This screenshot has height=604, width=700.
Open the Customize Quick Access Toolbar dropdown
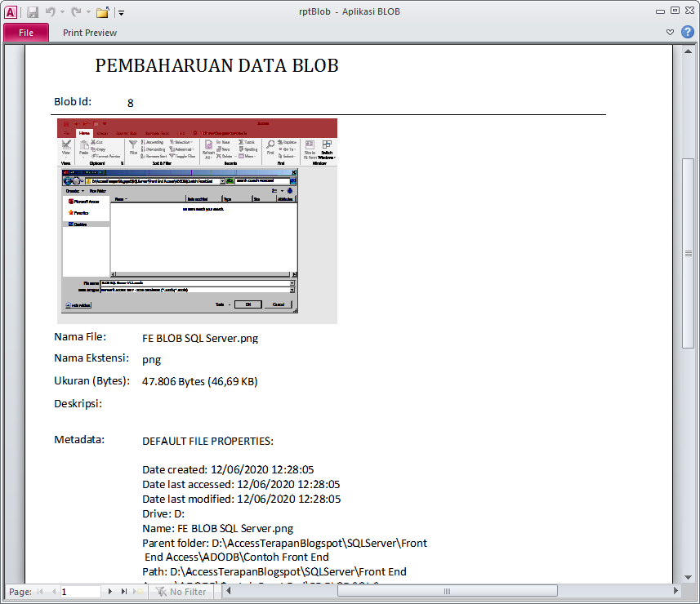(x=121, y=11)
